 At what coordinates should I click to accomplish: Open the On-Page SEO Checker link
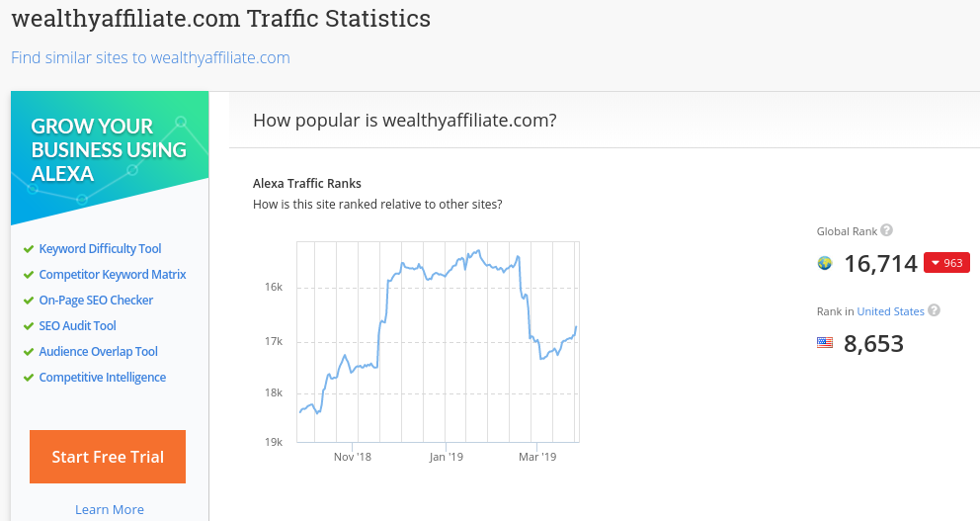click(x=96, y=301)
